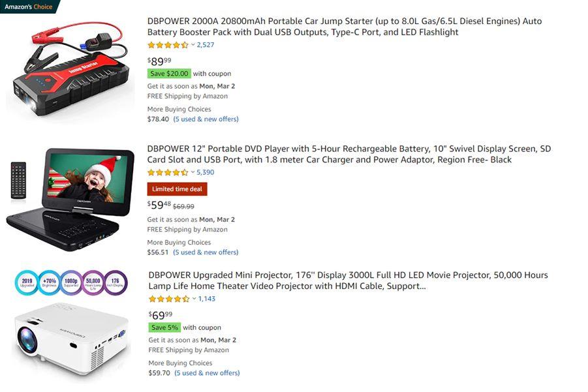Open the 2,527 reviews link
The height and width of the screenshot is (392, 588).
coord(206,45)
